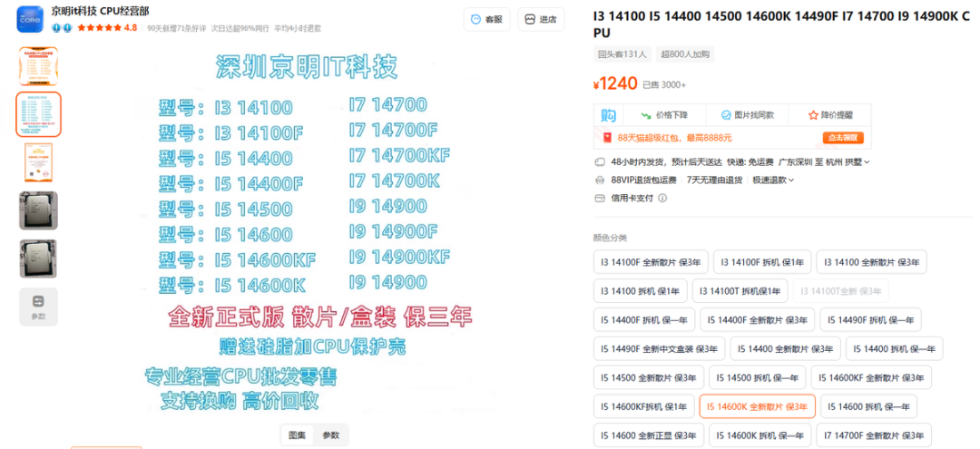Click the blue 购 shopping icon
The width and height of the screenshot is (980, 449).
[x=608, y=115]
